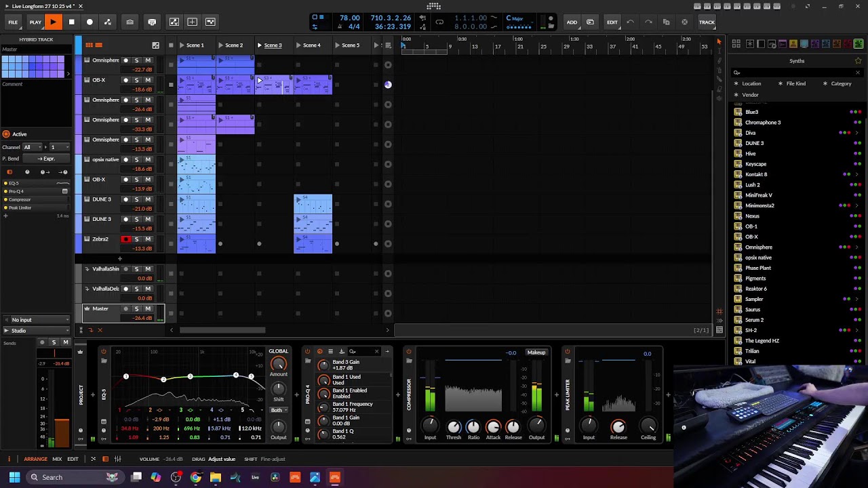Arm global record in the transport

click(90, 22)
